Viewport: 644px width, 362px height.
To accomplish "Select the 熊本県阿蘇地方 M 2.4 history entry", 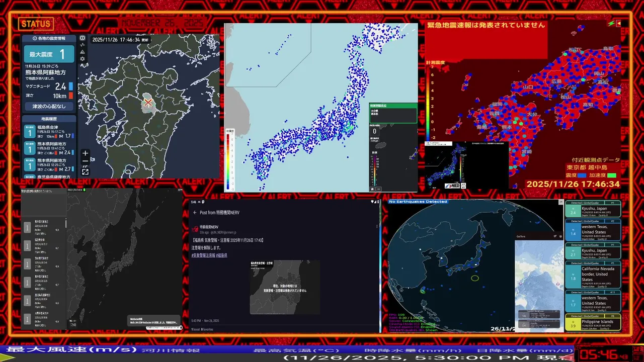I will click(49, 148).
